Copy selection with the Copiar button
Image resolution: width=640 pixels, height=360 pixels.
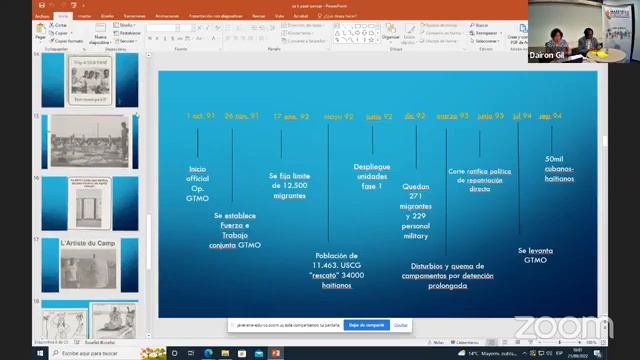pyautogui.click(x=59, y=33)
